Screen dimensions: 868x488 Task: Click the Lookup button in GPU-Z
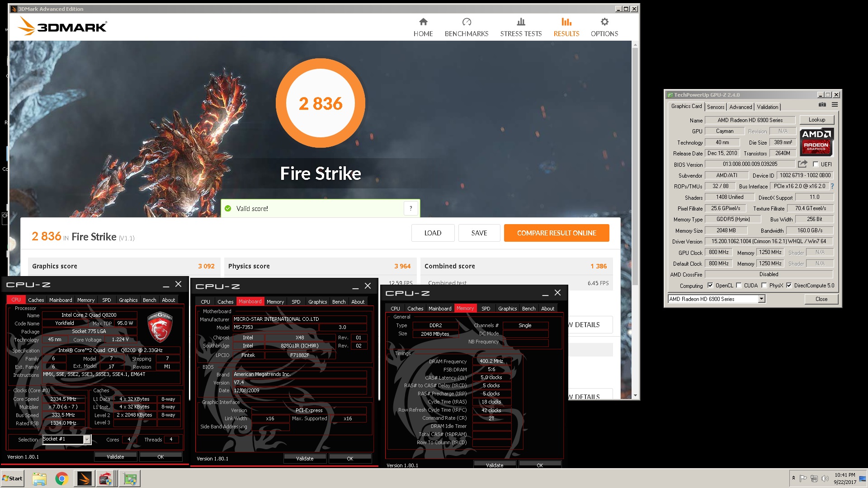(817, 120)
